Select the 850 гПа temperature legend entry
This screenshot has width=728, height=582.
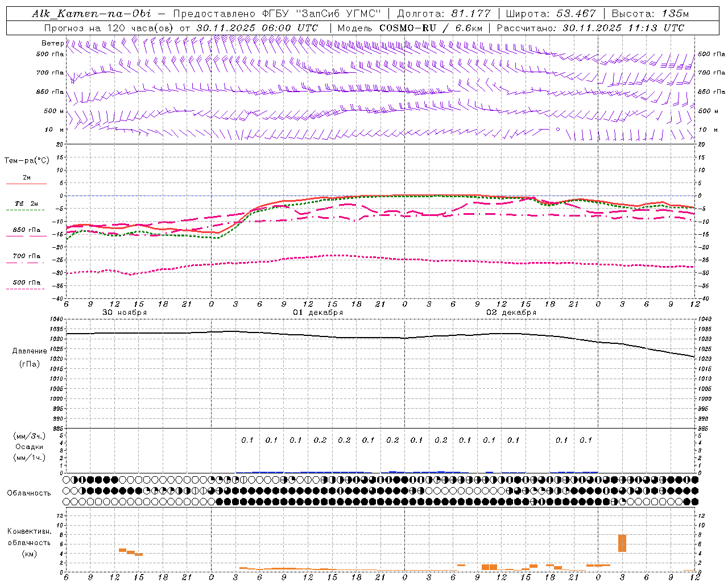27,230
